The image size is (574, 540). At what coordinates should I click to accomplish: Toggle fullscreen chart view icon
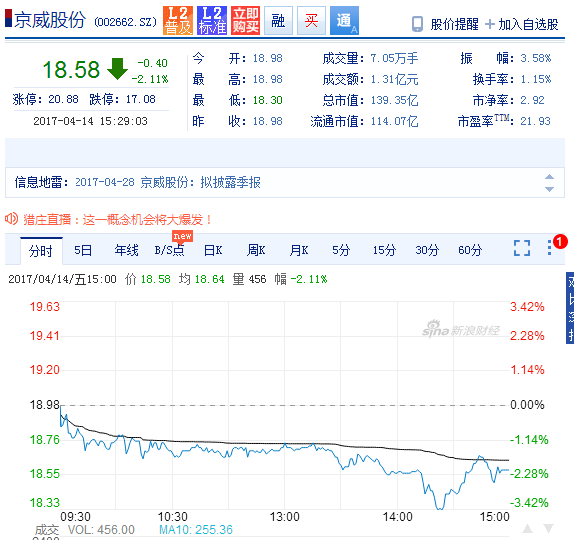click(522, 248)
